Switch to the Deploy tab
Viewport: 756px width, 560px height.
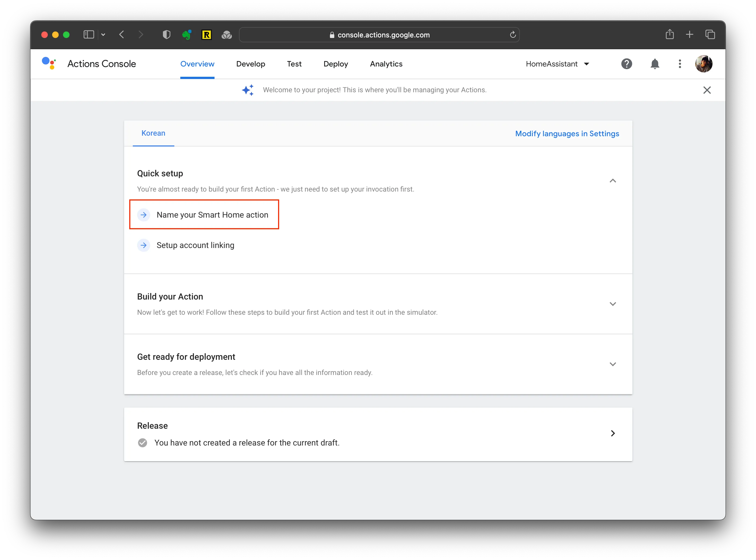pos(336,64)
